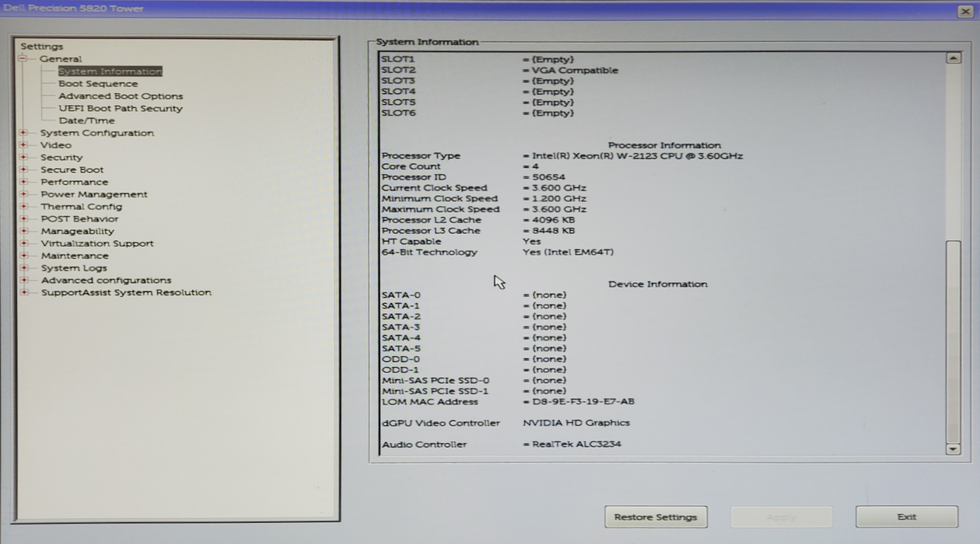Click the Current Clock Speed row
Viewport: 980px width, 544px height.
click(x=484, y=188)
